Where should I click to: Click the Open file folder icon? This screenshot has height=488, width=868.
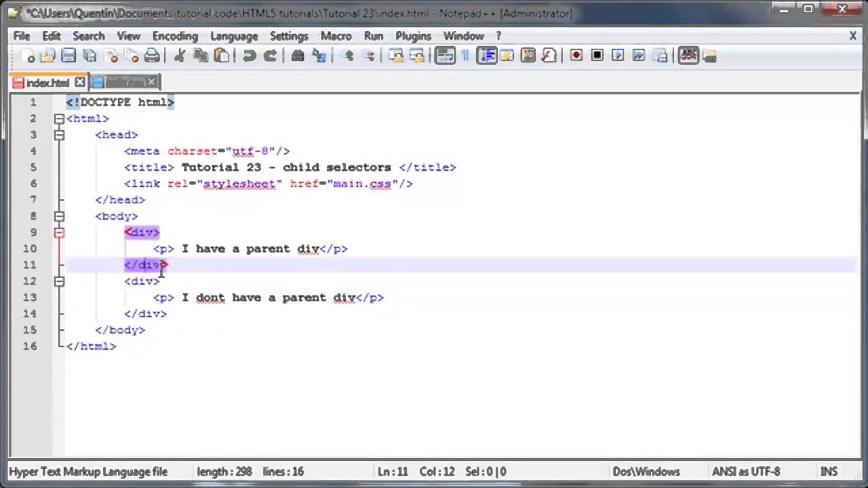tap(47, 56)
